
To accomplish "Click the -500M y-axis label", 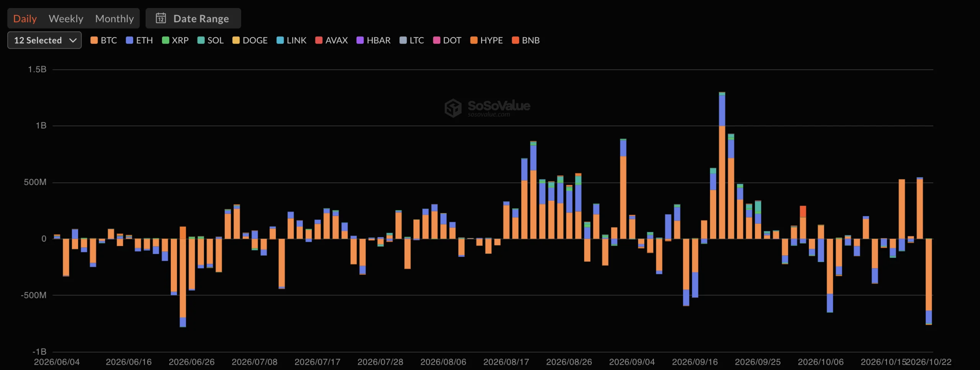I will (34, 295).
